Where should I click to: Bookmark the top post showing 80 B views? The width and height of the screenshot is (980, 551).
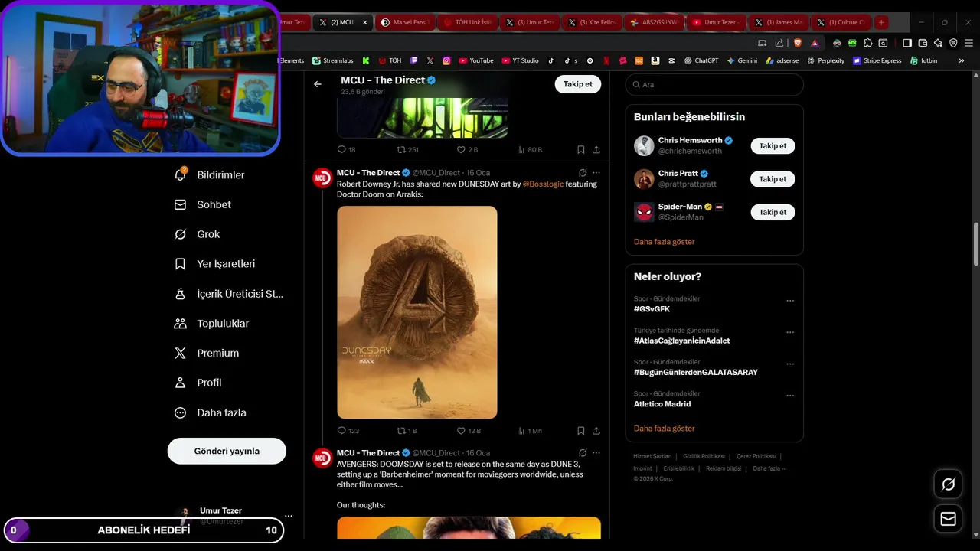point(581,150)
